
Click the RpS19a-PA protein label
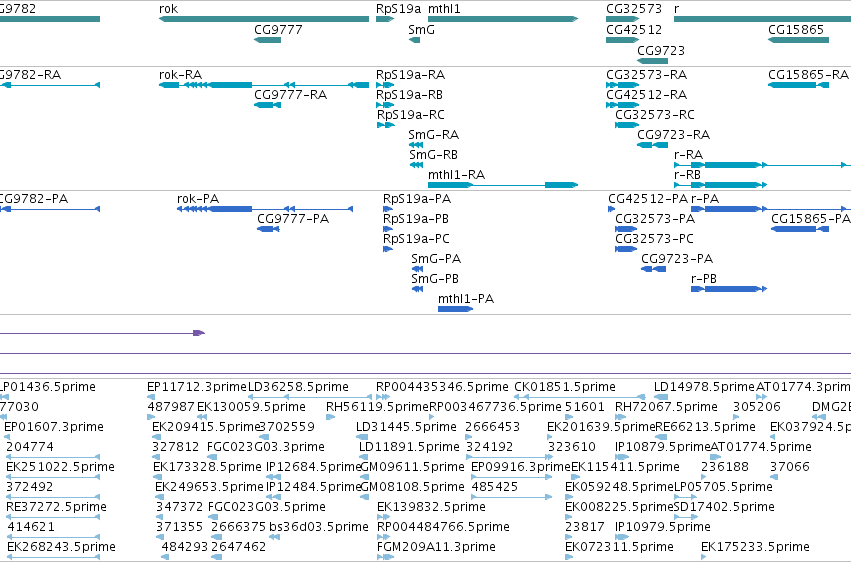(417, 200)
